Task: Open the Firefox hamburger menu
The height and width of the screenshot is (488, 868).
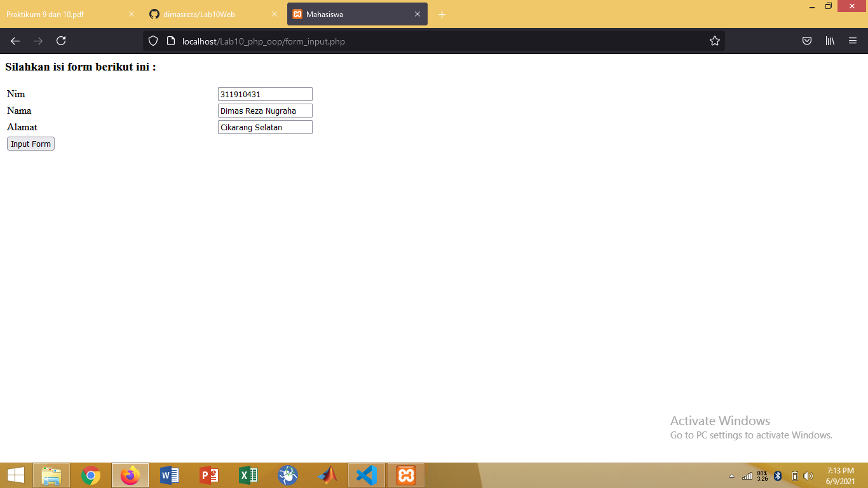Action: [x=853, y=41]
